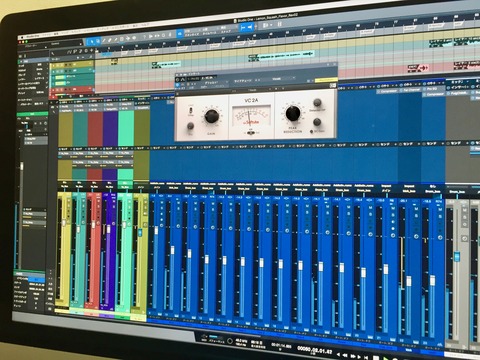Open the Apple menu
Viewport: 480px width, 360px height.
[x=22, y=37]
